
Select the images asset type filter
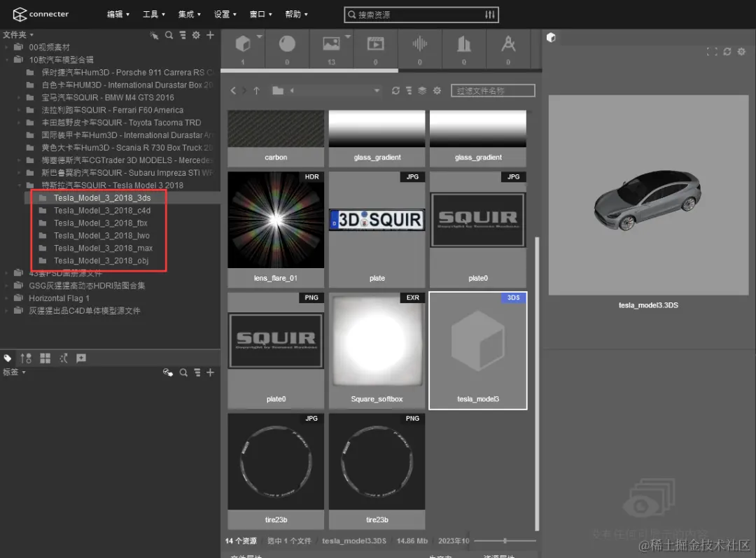pos(331,44)
